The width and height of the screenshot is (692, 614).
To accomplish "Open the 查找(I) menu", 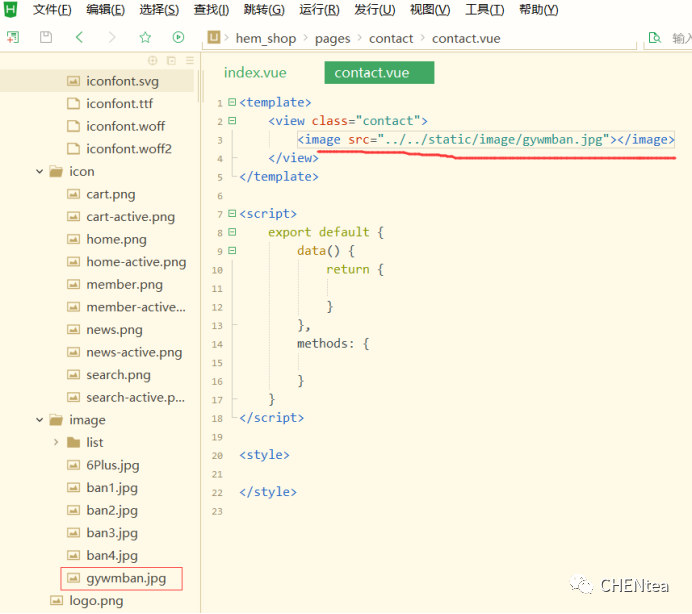I will 211,9.
